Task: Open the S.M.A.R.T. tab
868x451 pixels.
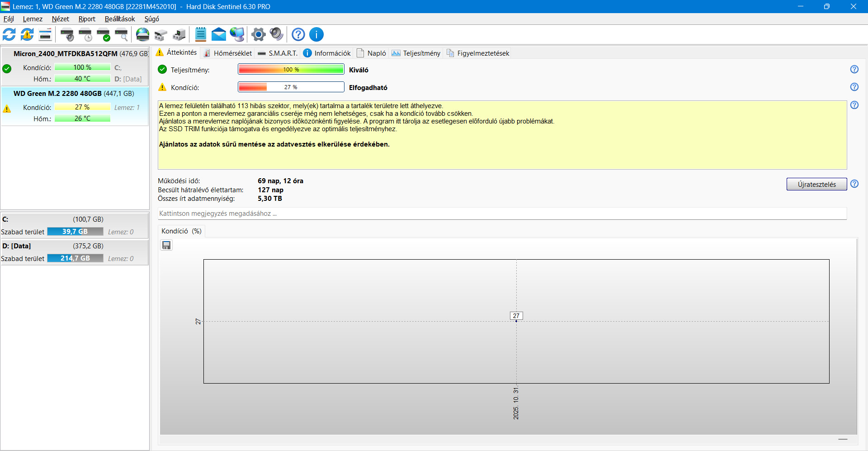Action: coord(278,53)
